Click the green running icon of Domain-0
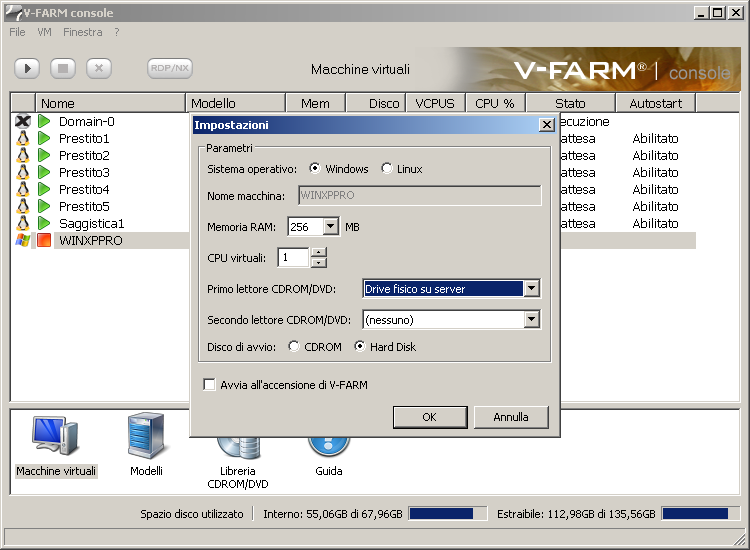This screenshot has height=550, width=750. 44,121
